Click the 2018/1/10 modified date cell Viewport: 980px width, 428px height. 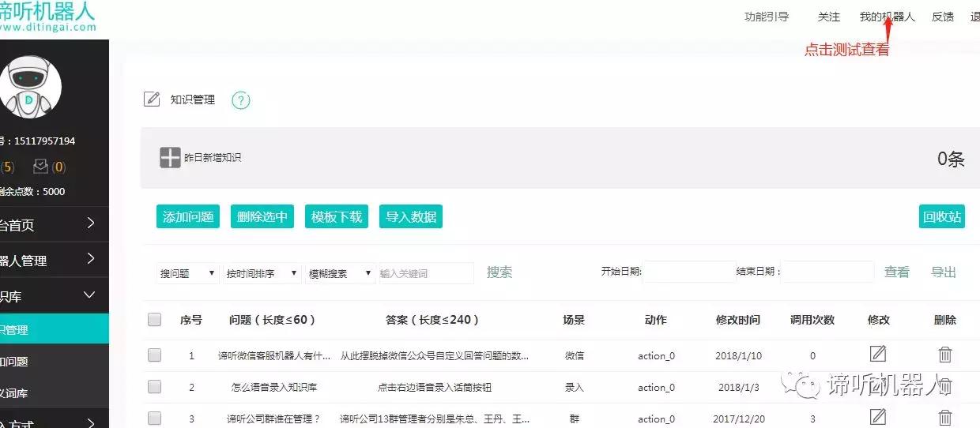point(740,356)
